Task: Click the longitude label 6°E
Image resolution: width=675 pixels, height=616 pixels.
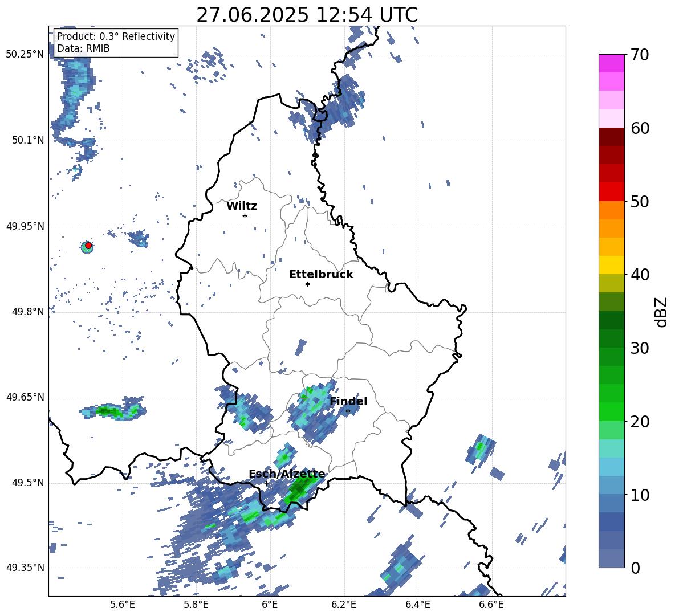Action: click(270, 605)
